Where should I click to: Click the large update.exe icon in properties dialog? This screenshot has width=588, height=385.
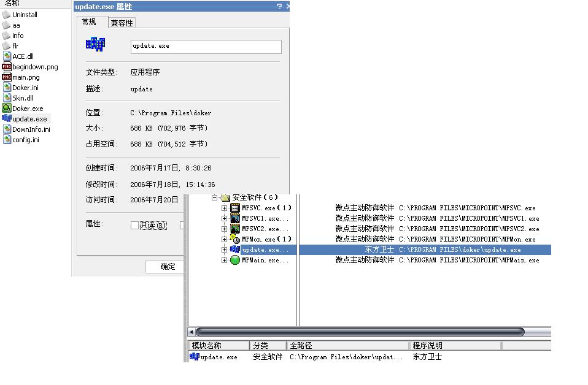coord(95,44)
